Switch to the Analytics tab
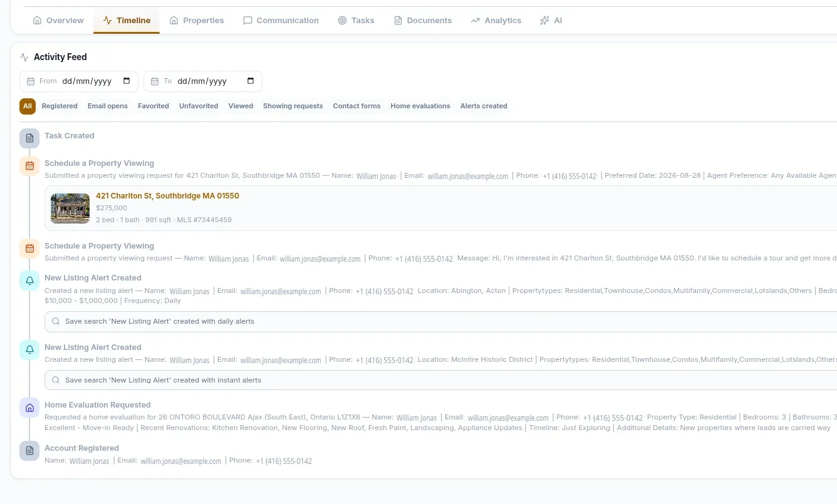This screenshot has height=504, width=837. pyautogui.click(x=496, y=21)
